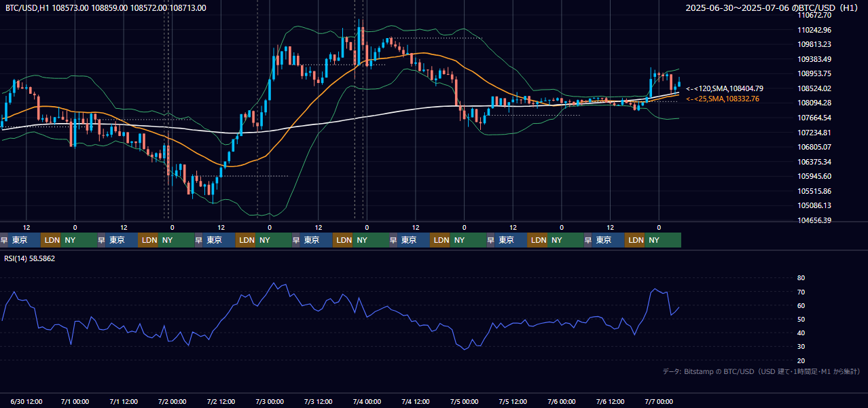Viewport: 868px width, 408px height.
Task: Click price axis value 108524.02
Action: click(x=814, y=88)
